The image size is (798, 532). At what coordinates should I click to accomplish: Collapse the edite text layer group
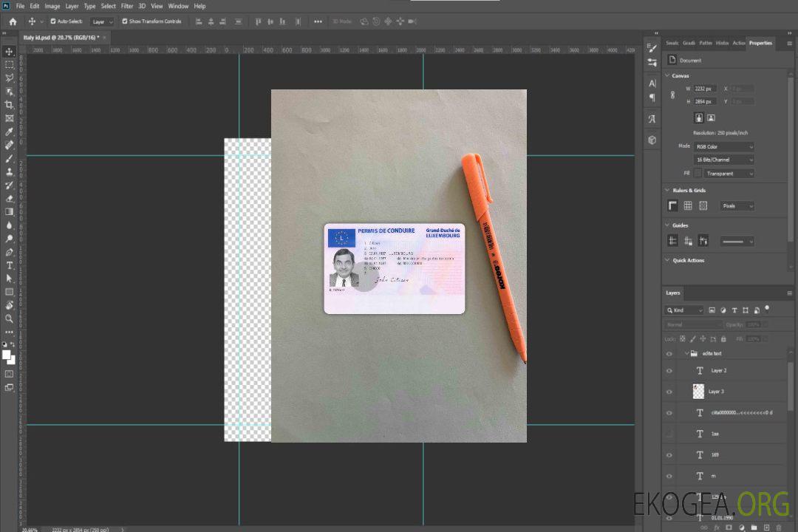pos(686,354)
